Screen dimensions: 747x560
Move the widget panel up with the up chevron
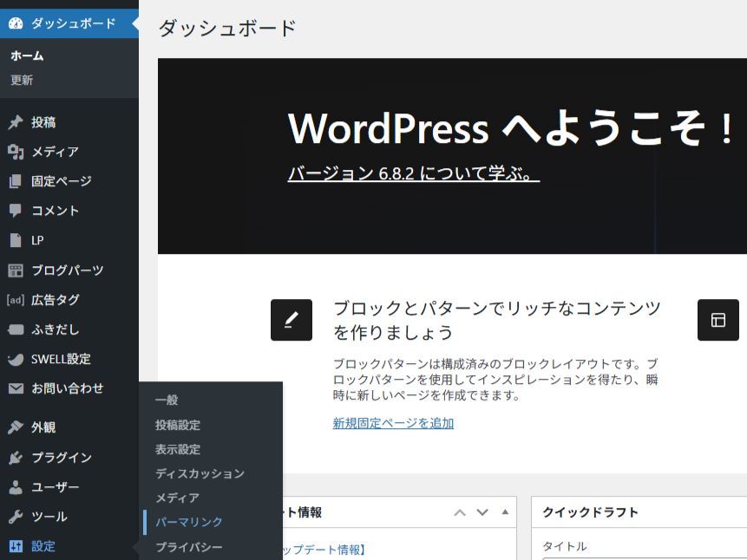pyautogui.click(x=460, y=512)
